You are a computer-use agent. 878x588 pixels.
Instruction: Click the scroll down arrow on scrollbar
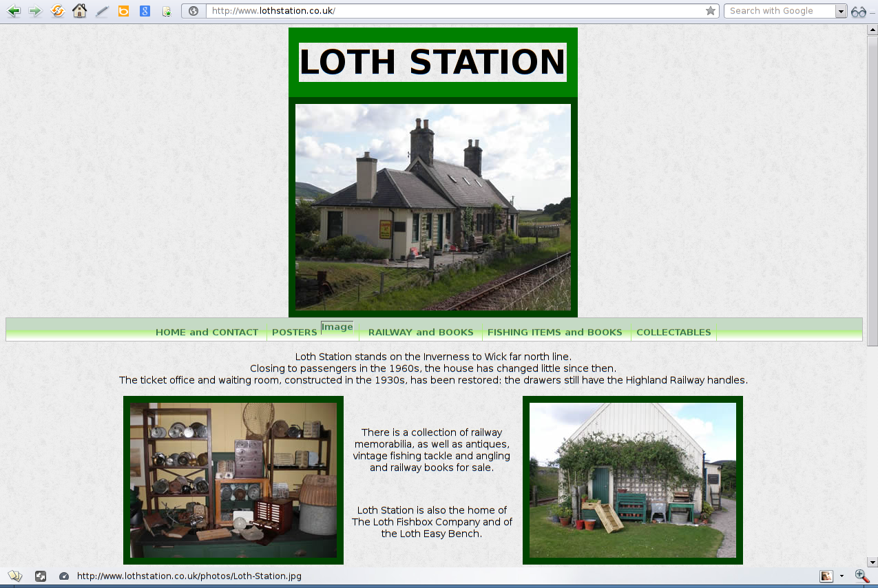[x=872, y=561]
